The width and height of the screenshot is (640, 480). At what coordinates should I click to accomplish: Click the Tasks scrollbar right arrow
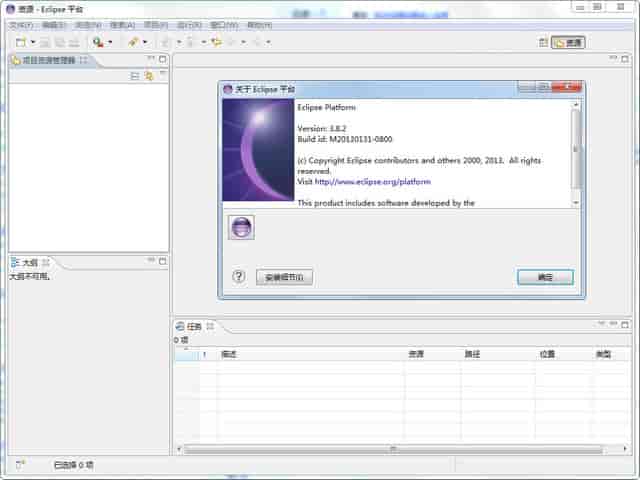tap(625, 449)
